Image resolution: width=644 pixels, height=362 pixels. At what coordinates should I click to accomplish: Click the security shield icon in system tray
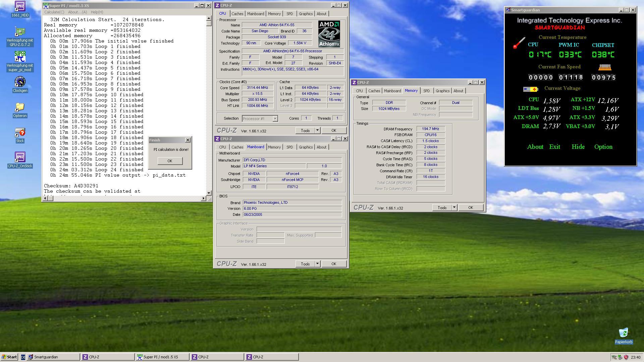pyautogui.click(x=626, y=357)
